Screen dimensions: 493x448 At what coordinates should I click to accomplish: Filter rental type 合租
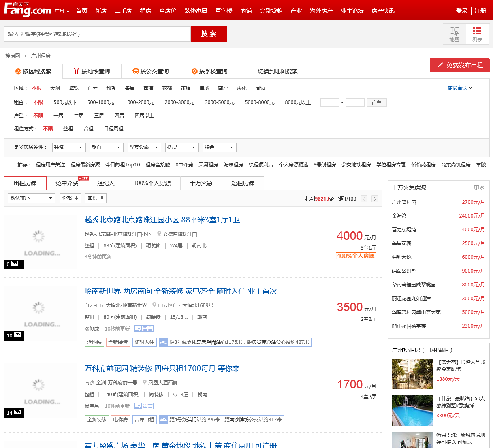coord(88,129)
